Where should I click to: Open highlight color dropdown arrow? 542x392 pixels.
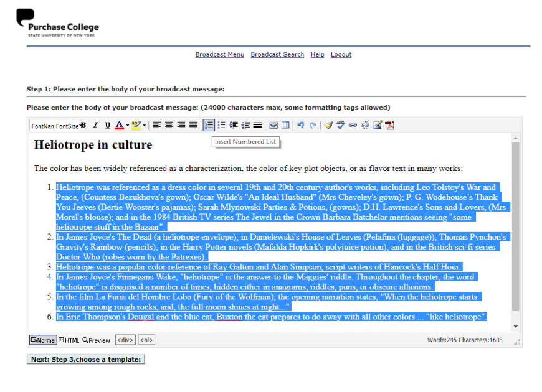tap(144, 125)
